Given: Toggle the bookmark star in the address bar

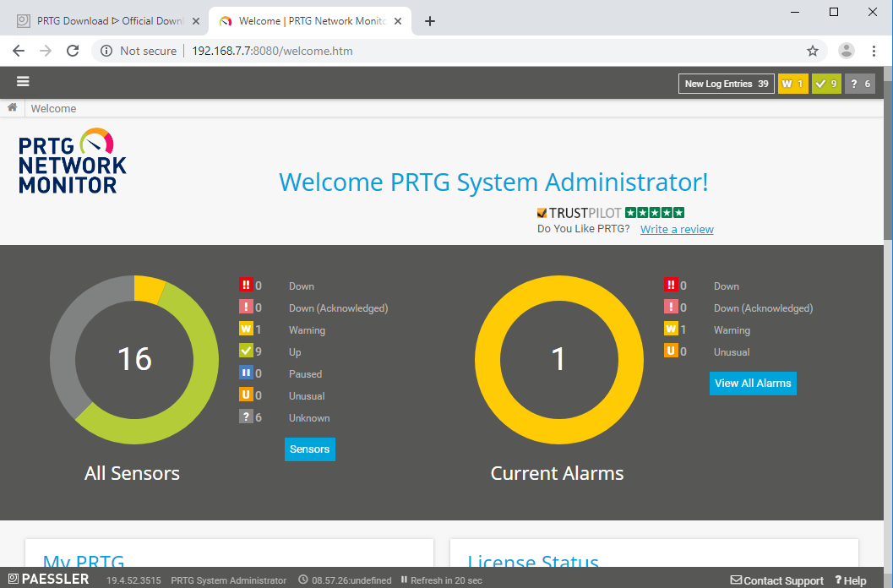Looking at the screenshot, I should (812, 51).
